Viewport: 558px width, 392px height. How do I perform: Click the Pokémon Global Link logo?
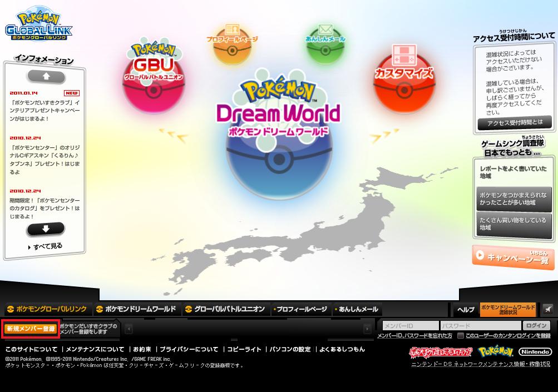tap(38, 24)
